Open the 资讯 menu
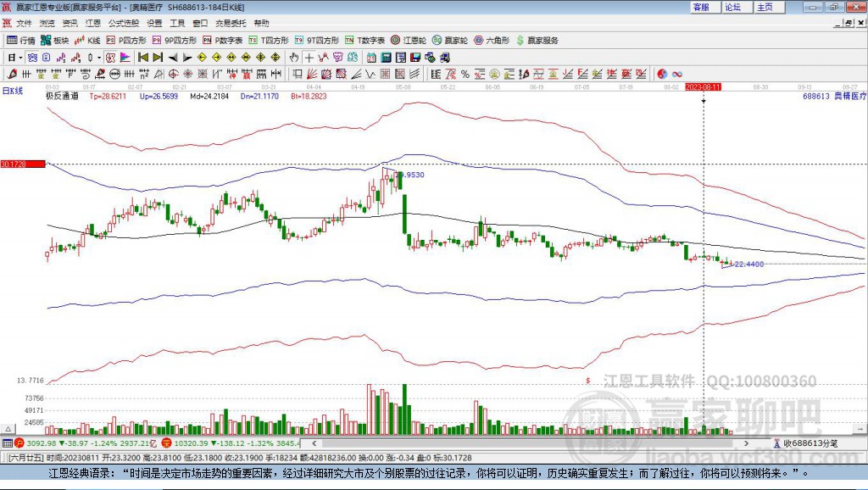The width and height of the screenshot is (868, 490). click(x=70, y=23)
